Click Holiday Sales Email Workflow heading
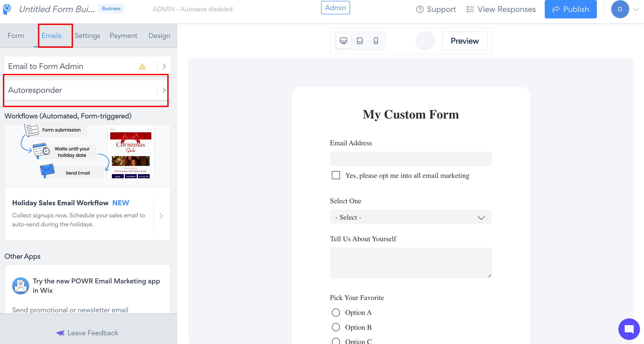This screenshot has height=344, width=644. tap(60, 203)
